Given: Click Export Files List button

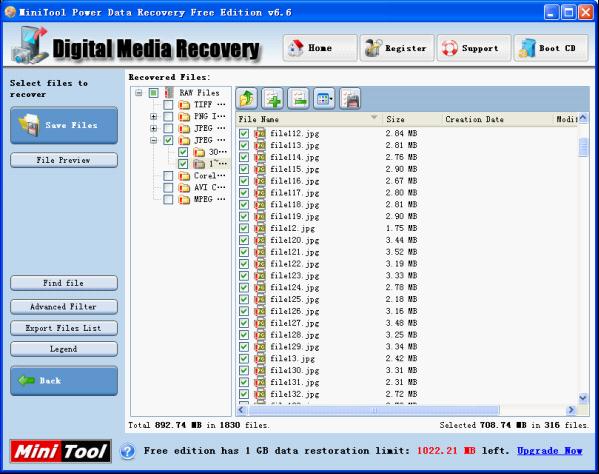Looking at the screenshot, I should pos(64,328).
